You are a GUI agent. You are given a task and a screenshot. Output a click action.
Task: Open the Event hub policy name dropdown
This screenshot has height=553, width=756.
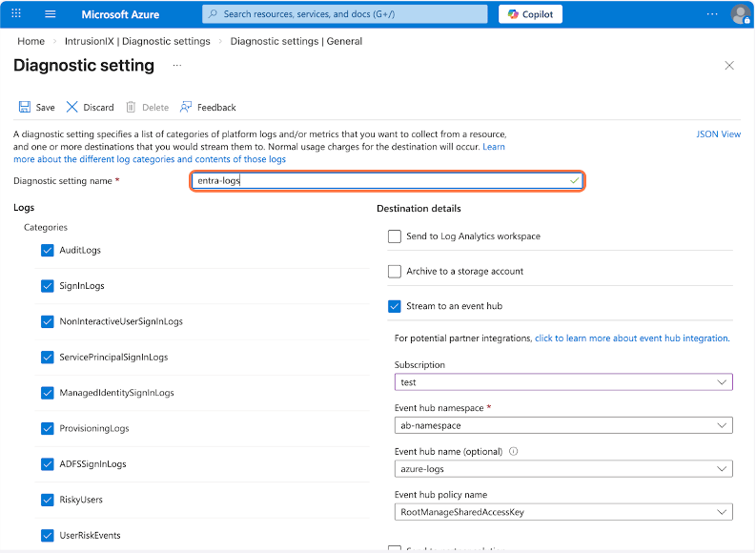[x=563, y=512]
